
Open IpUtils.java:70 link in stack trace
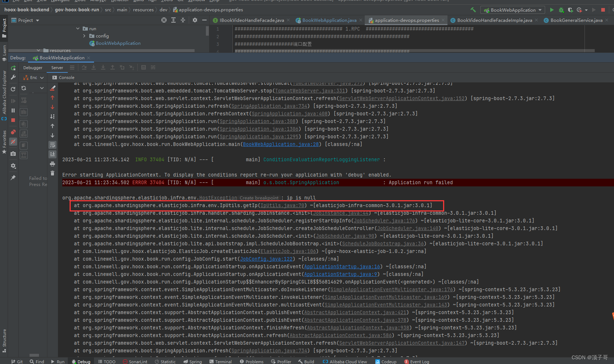(x=282, y=205)
